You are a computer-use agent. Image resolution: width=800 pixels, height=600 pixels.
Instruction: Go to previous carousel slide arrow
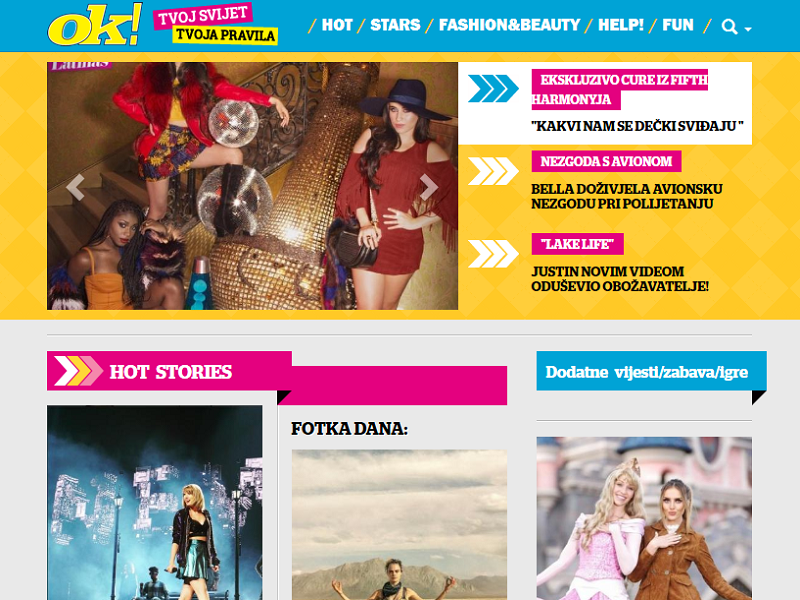(x=76, y=187)
